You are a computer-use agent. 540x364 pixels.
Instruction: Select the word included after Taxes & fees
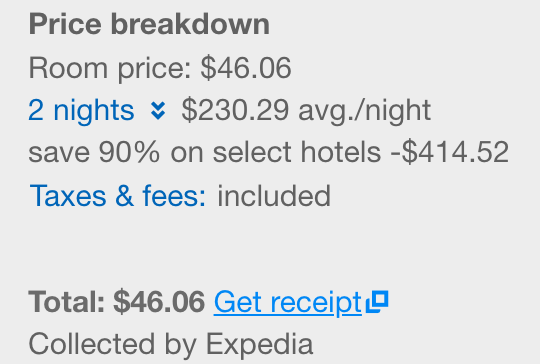[x=274, y=196]
